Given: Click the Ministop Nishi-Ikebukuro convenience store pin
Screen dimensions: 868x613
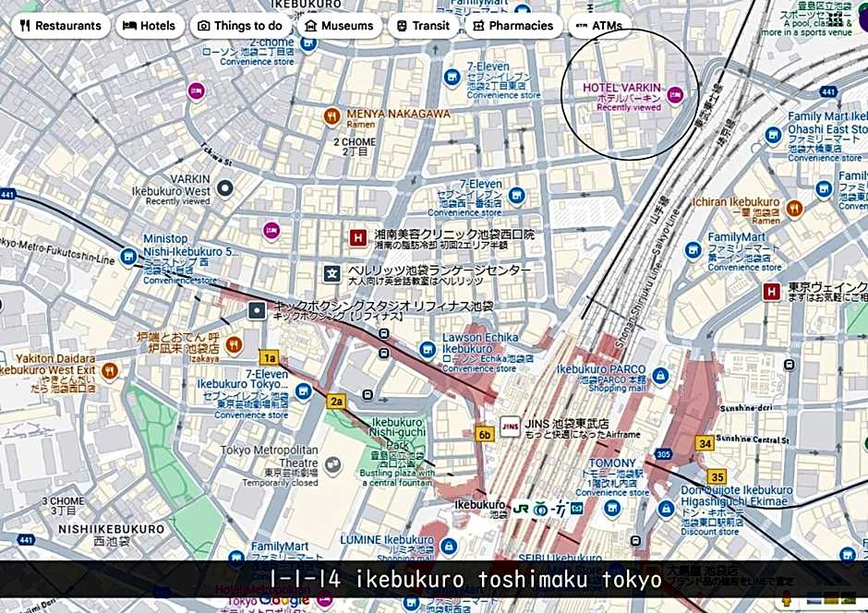Looking at the screenshot, I should coord(128,257).
